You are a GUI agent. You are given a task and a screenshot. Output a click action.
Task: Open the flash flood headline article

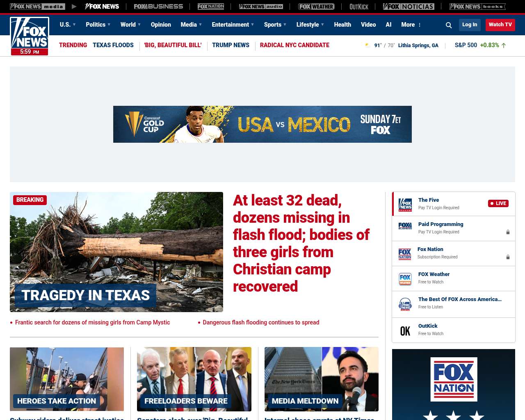pos(301,243)
